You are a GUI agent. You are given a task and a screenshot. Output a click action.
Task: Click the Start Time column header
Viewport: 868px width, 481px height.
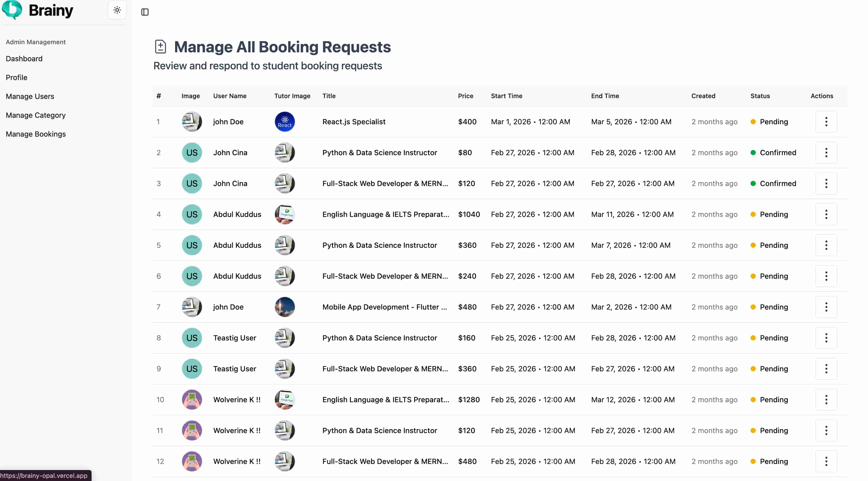(506, 96)
